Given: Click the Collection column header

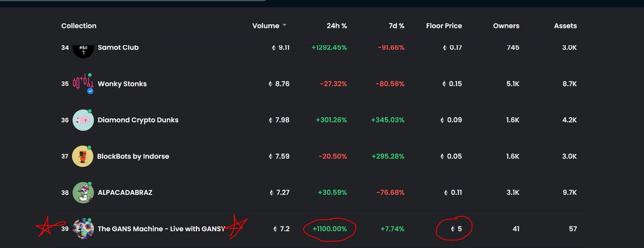Looking at the screenshot, I should point(79,26).
